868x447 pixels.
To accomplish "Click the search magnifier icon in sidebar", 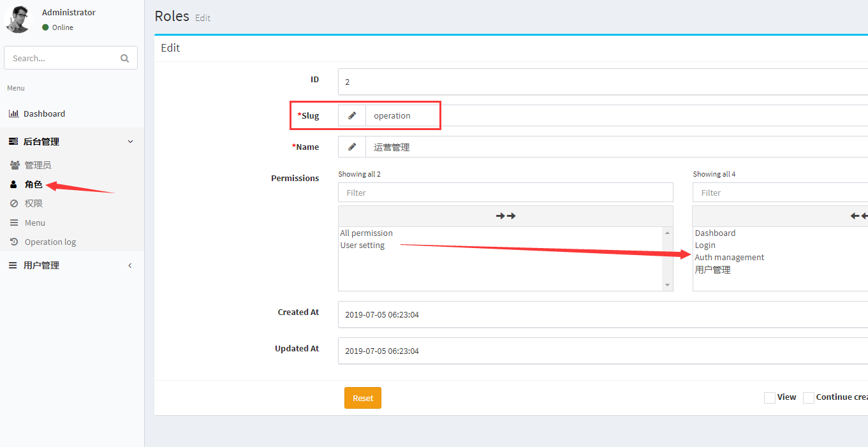I will click(124, 58).
